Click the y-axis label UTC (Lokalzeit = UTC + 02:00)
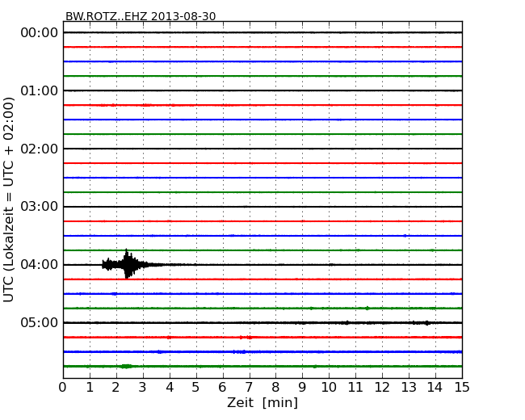The width and height of the screenshot is (525, 420). (8, 199)
